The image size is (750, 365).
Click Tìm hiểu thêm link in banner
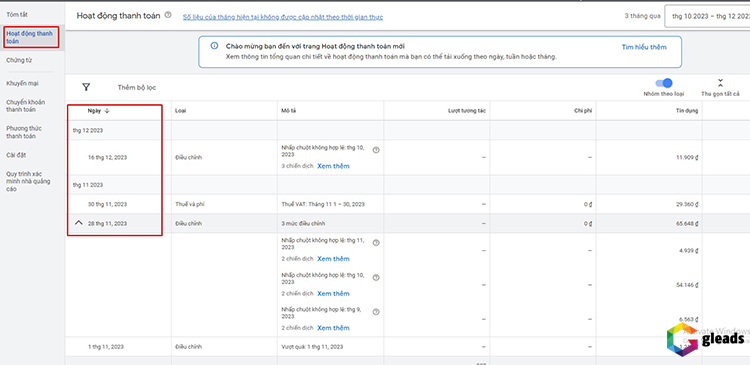click(x=644, y=47)
